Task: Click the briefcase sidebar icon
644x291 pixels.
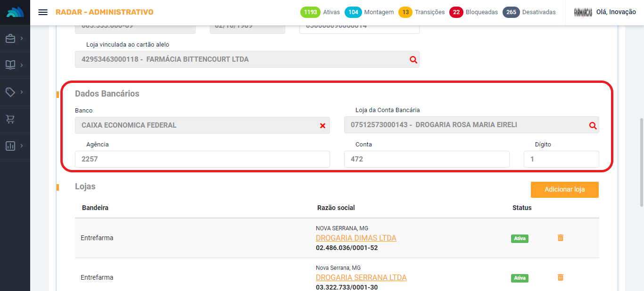Action: [10, 39]
